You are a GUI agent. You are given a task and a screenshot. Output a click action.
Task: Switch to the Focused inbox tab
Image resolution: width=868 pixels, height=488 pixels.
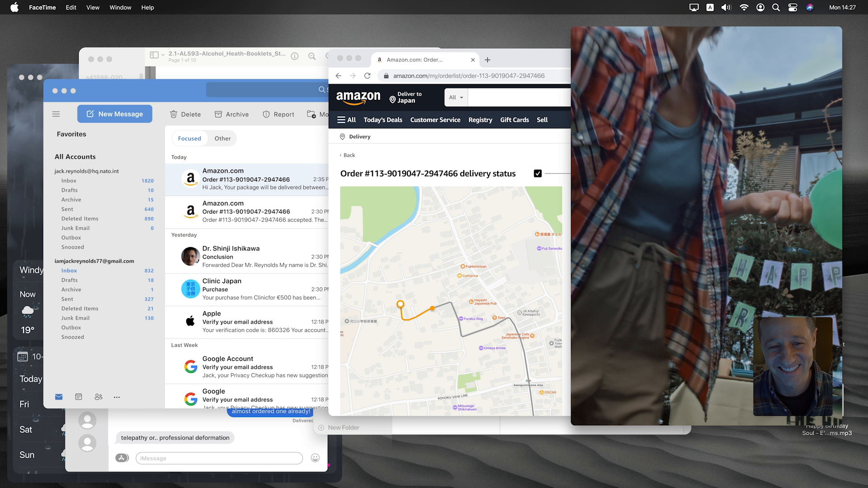coord(189,138)
